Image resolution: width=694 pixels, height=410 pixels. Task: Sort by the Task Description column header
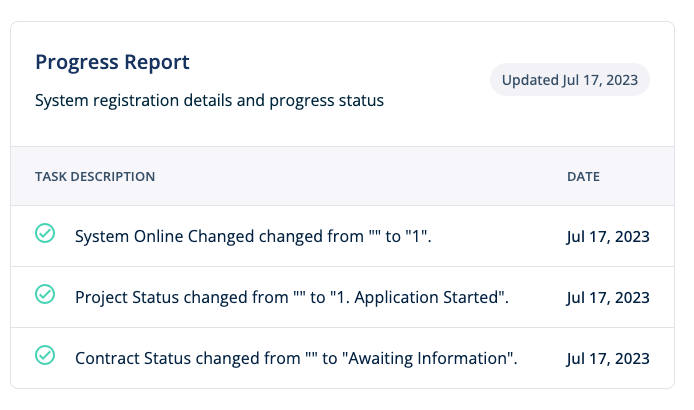tap(95, 177)
